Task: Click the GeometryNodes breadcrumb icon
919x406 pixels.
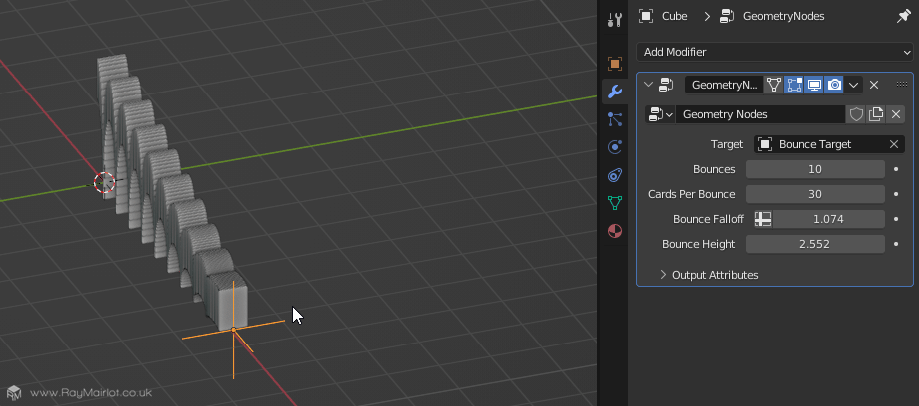Action: coord(727,16)
